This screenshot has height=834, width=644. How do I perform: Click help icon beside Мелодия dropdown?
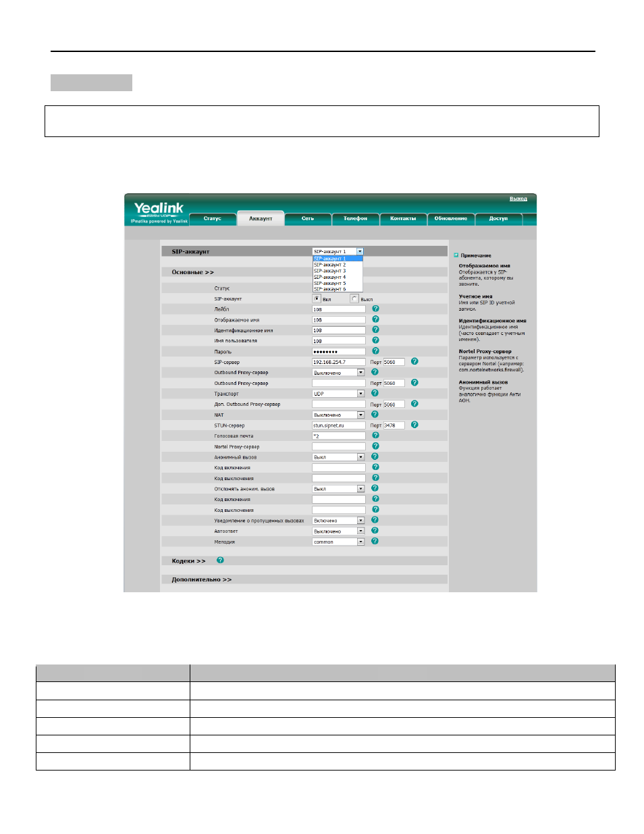point(375,541)
